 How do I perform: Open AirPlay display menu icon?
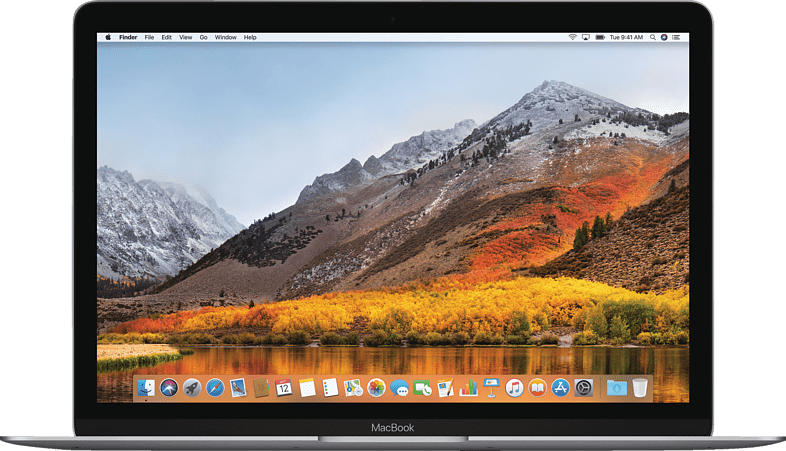585,37
